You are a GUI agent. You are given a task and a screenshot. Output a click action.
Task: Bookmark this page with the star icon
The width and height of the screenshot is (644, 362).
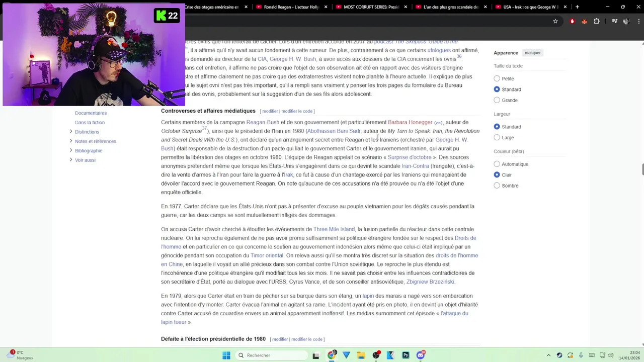555,21
